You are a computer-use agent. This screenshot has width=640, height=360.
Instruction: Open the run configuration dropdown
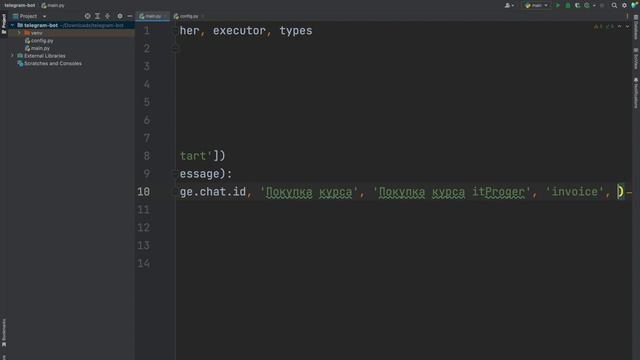(536, 5)
